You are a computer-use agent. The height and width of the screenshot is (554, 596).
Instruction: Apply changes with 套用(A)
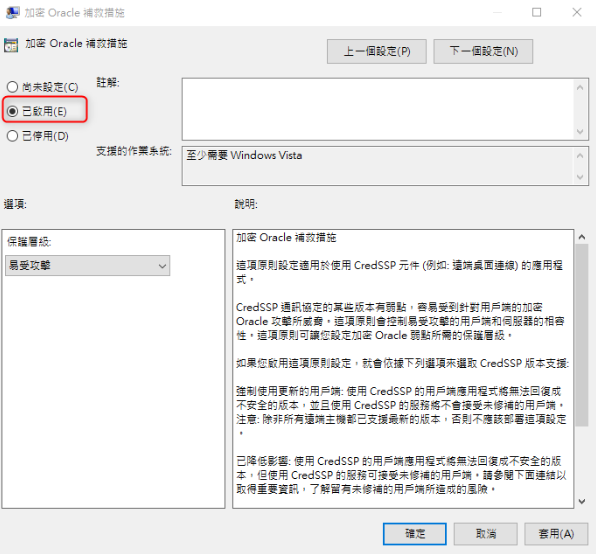tap(556, 534)
